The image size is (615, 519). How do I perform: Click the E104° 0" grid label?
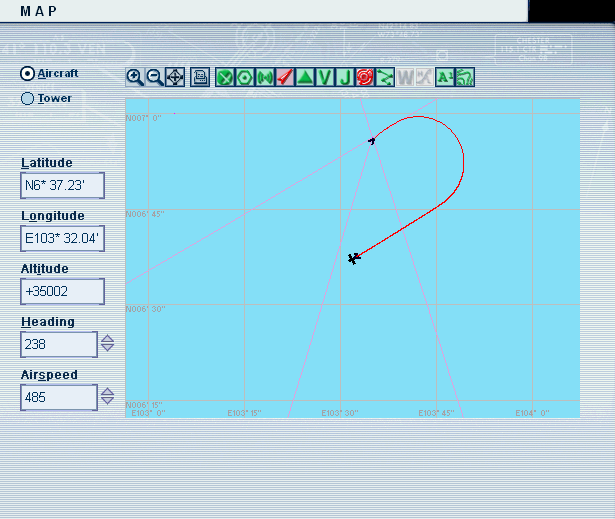532,413
